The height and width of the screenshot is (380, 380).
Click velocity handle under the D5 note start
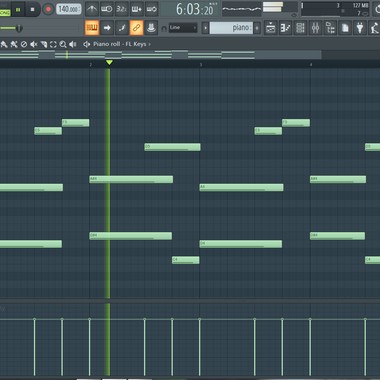point(145,320)
